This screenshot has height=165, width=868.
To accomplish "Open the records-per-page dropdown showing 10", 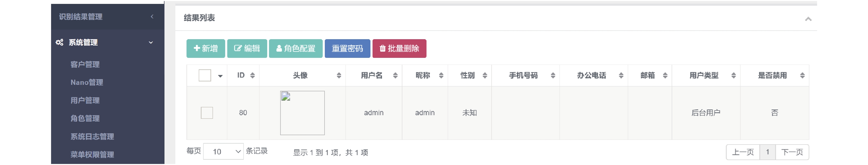I will (223, 152).
